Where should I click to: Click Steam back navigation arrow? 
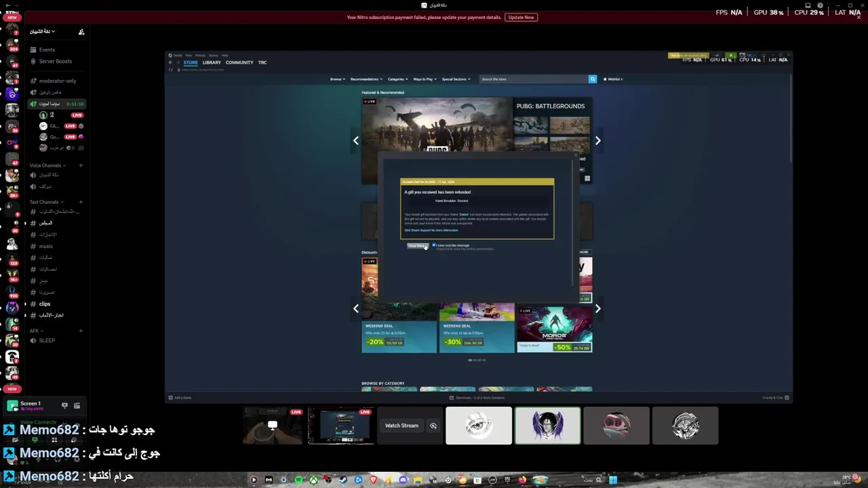point(171,62)
